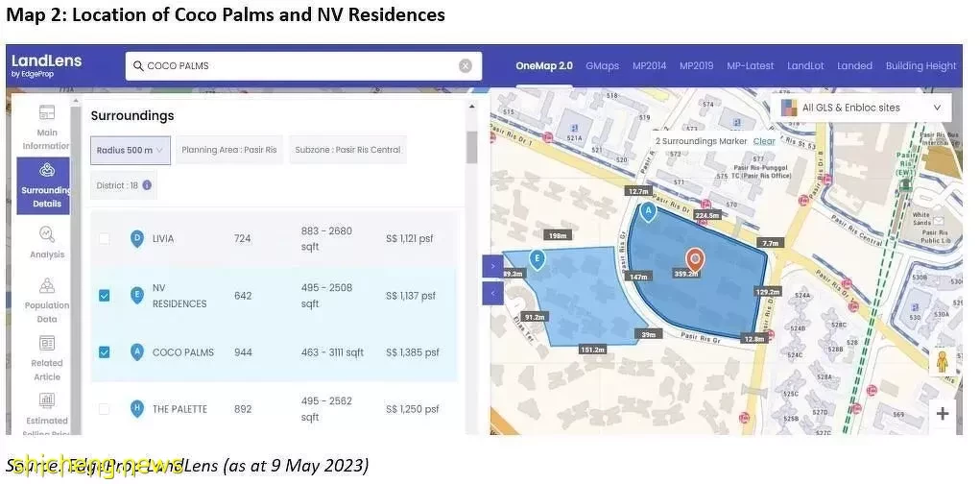980x484 pixels.
Task: Collapse side panel with left arrow button
Action: [493, 293]
